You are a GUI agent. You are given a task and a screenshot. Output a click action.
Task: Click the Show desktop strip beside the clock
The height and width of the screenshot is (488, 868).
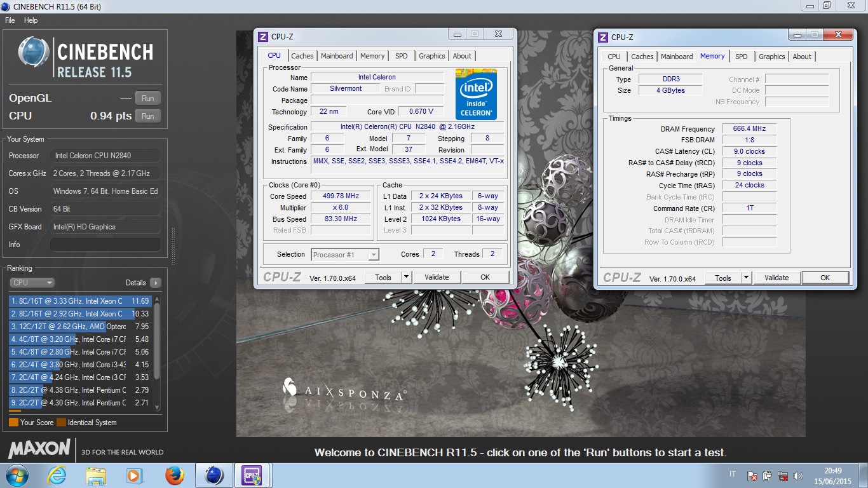[x=863, y=475]
